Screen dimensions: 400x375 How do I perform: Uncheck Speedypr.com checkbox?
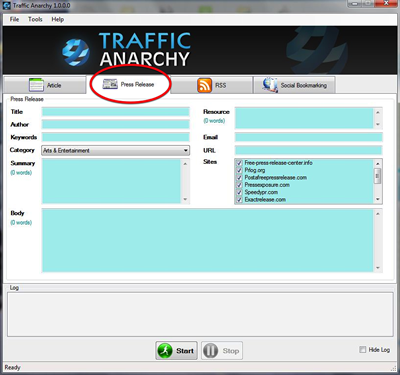click(239, 192)
